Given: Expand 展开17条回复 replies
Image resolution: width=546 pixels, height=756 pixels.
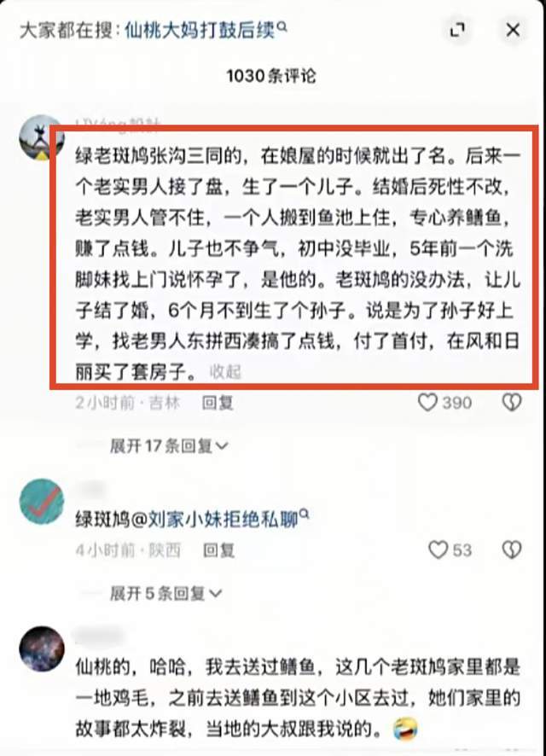Looking at the screenshot, I should pyautogui.click(x=169, y=446).
